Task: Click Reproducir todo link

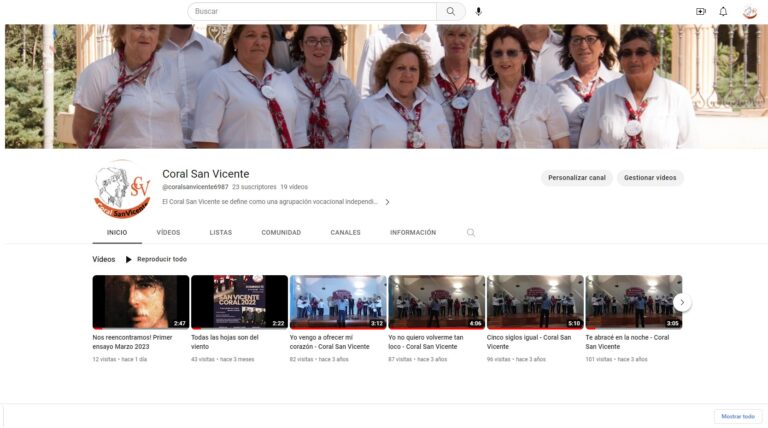Action: pyautogui.click(x=162, y=259)
